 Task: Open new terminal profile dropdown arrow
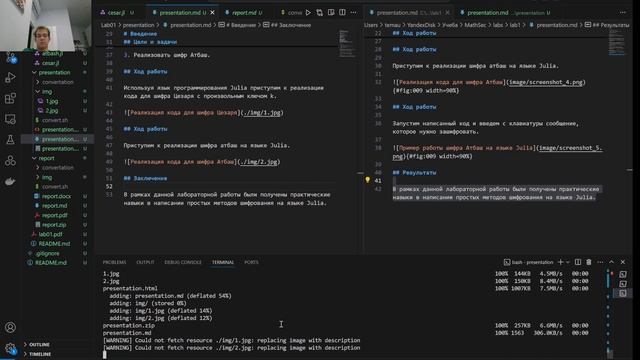(x=568, y=262)
